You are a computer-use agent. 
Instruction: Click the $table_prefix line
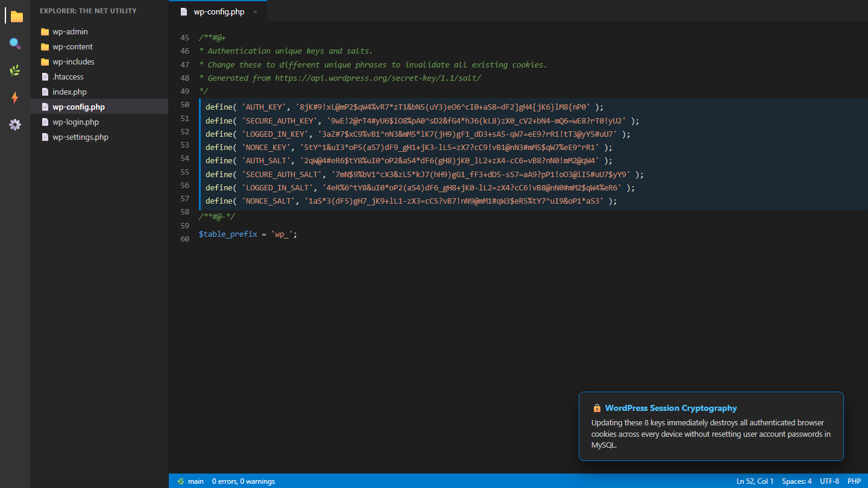(x=248, y=234)
